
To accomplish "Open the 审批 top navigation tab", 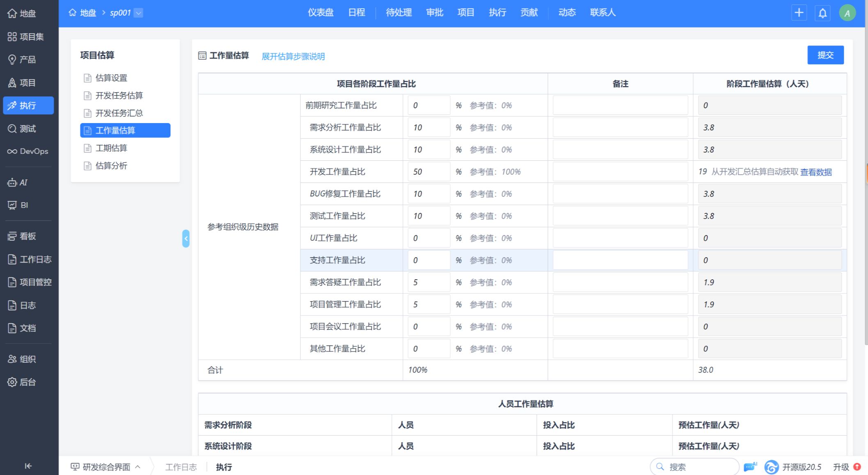I will pyautogui.click(x=434, y=13).
